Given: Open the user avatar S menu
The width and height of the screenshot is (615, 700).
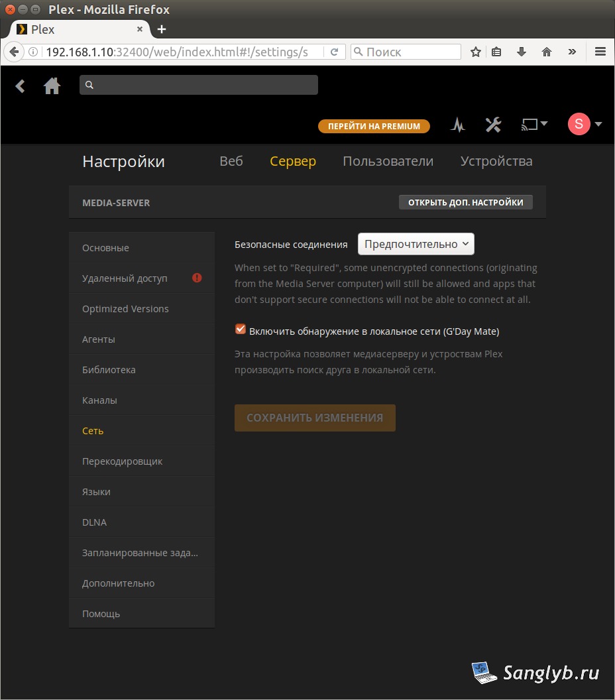Looking at the screenshot, I should point(585,124).
